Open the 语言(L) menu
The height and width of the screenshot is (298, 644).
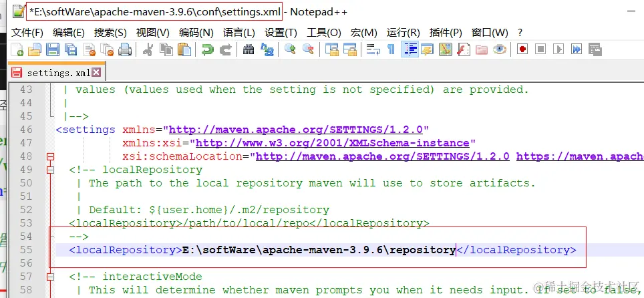pyautogui.click(x=239, y=33)
